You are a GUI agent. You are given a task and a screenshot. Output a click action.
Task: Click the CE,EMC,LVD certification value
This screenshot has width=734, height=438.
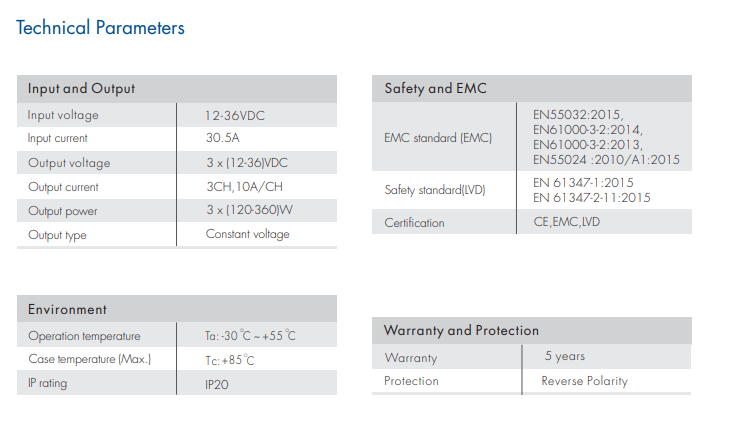(566, 222)
